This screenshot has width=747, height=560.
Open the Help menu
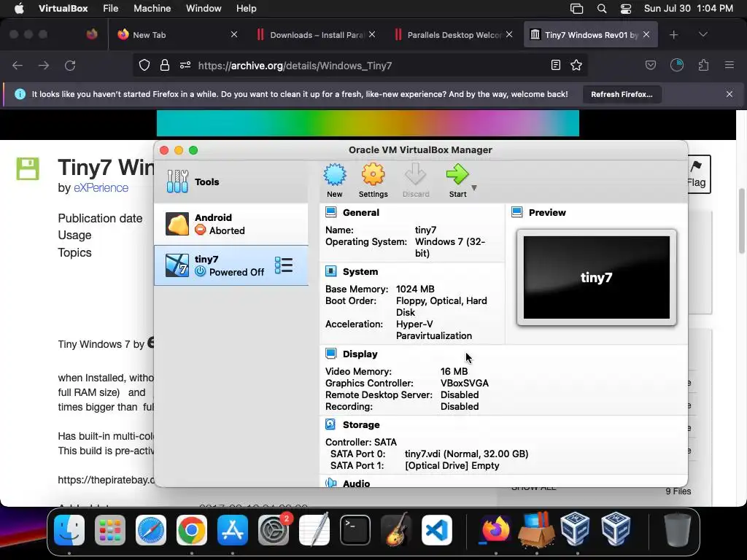pyautogui.click(x=247, y=8)
